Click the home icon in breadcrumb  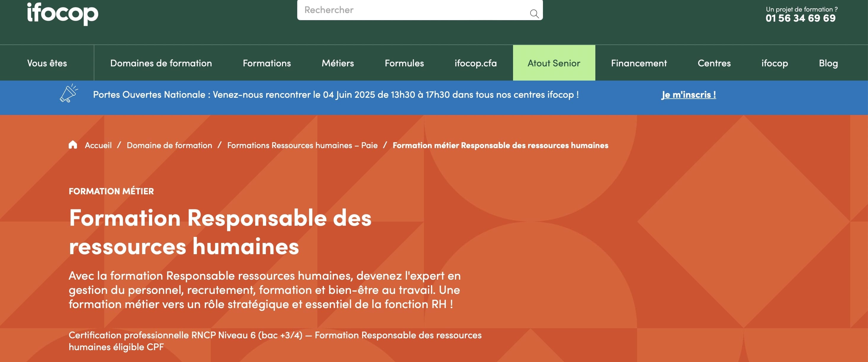pos(73,145)
